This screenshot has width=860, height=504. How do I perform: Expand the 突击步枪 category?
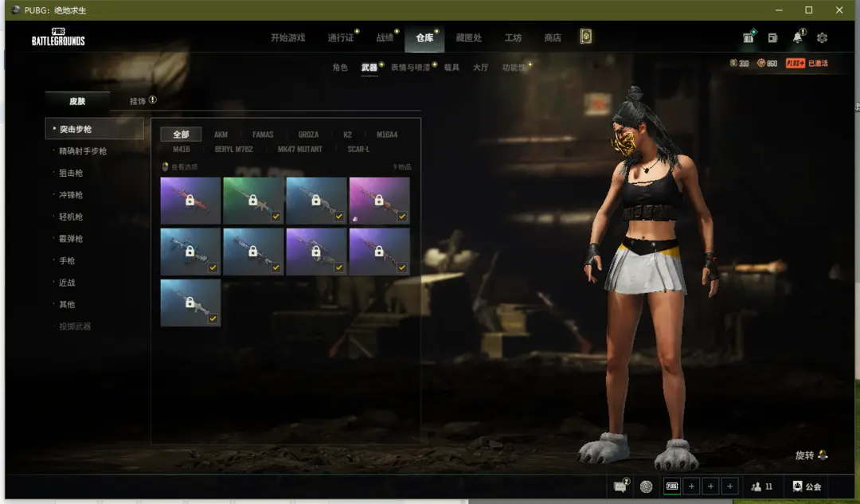coord(94,129)
